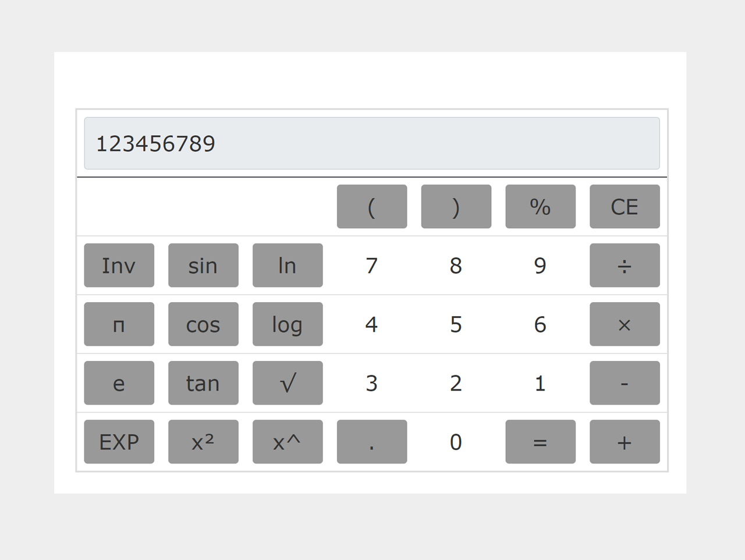Click the EXP button
The height and width of the screenshot is (560, 745).
tap(119, 442)
